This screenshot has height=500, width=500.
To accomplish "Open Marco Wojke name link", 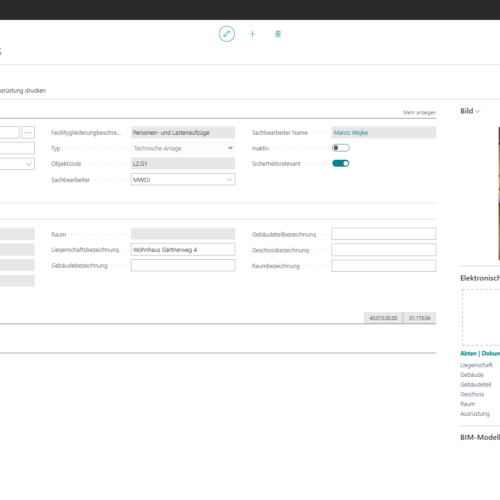I will [351, 133].
